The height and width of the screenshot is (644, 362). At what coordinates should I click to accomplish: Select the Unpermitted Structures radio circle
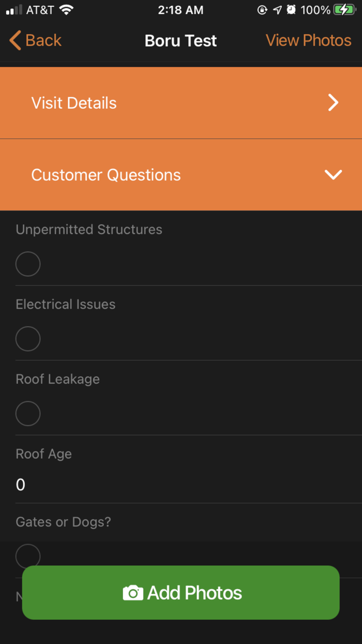27,264
